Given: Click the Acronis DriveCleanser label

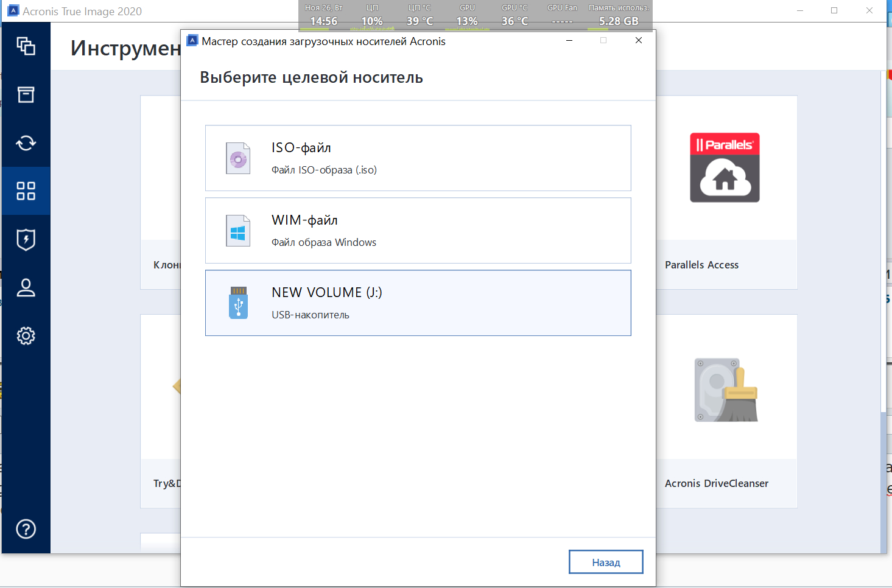Looking at the screenshot, I should click(x=717, y=483).
